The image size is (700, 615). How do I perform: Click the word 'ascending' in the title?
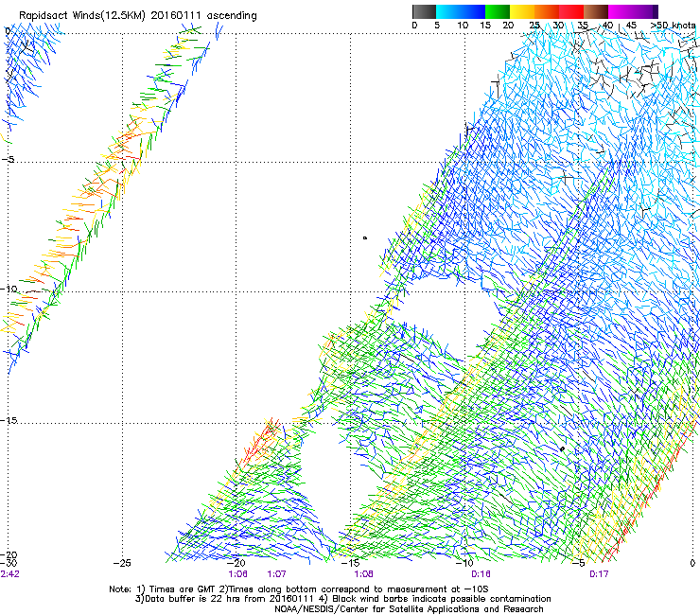232,16
